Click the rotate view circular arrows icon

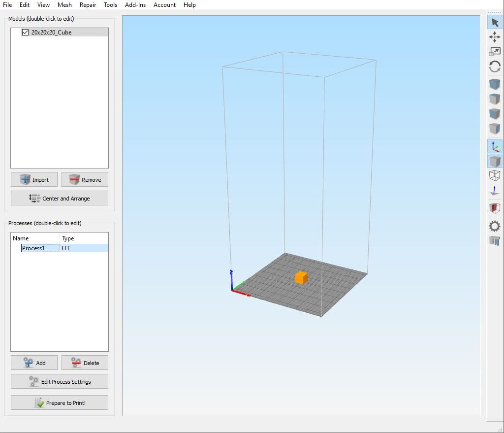coord(495,67)
